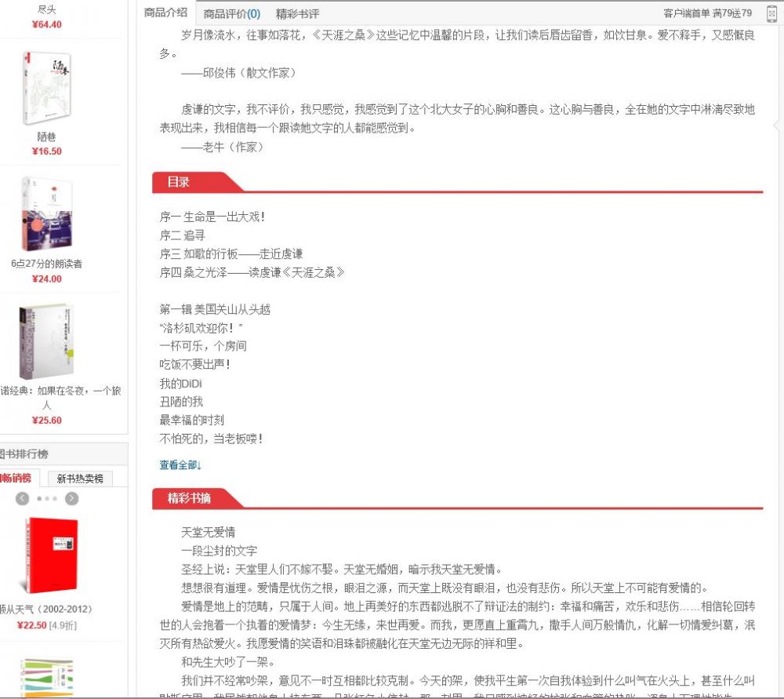Switch to the 商品评价 tab

pos(231,13)
